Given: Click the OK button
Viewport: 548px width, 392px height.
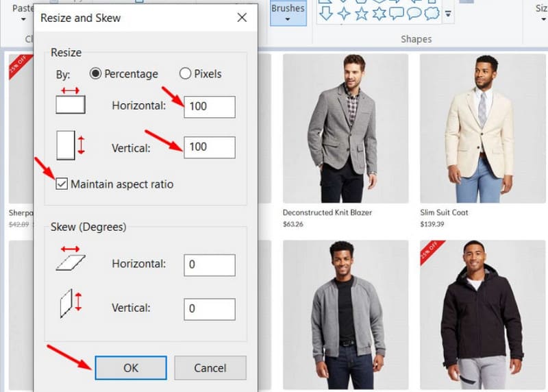Looking at the screenshot, I should [x=130, y=368].
